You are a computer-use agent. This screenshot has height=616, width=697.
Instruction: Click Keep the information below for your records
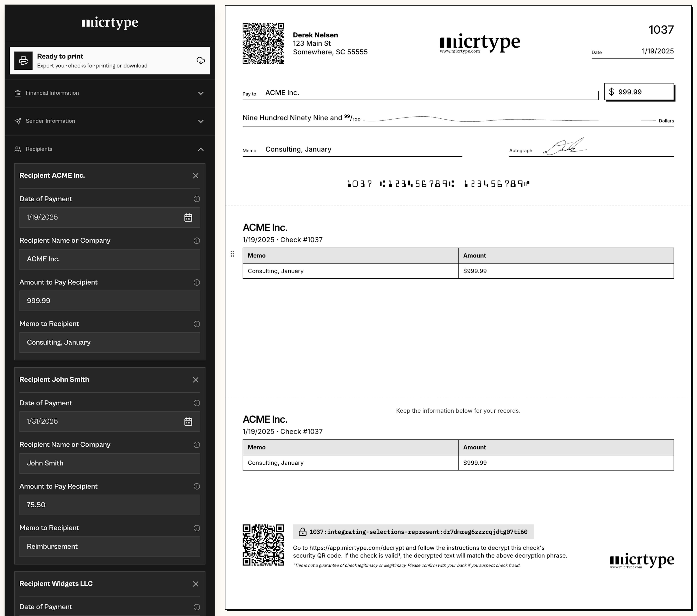tap(458, 411)
